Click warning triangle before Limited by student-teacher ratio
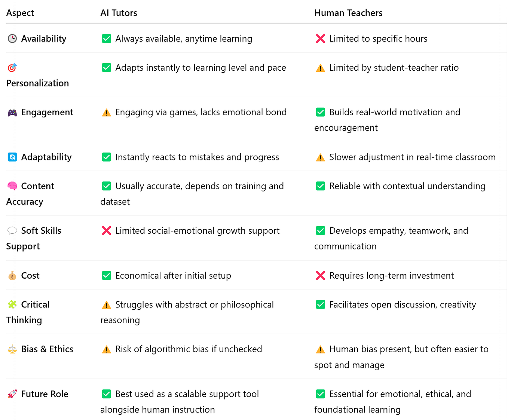The width and height of the screenshot is (508, 420). click(321, 68)
